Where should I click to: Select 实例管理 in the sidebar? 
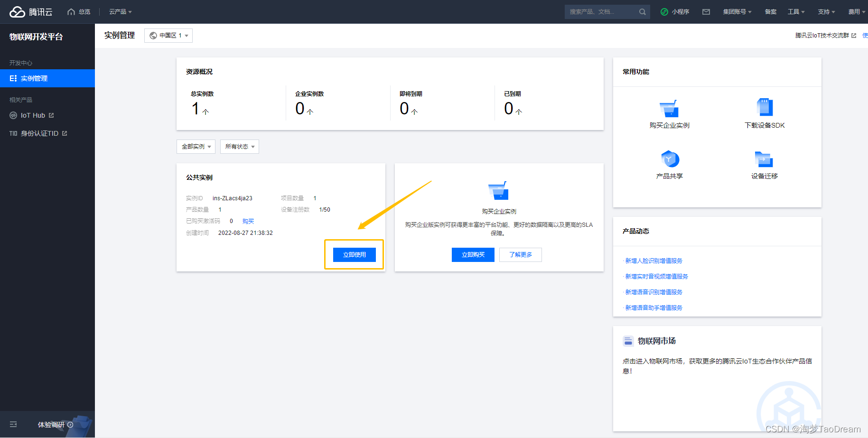(47, 78)
